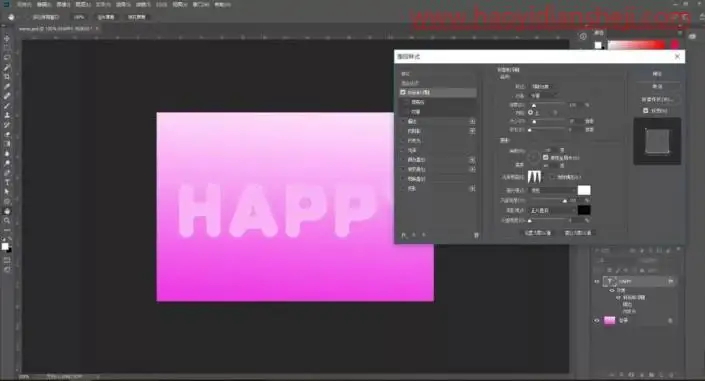Click the plus button on Drop Shadow row

pyautogui.click(x=472, y=188)
